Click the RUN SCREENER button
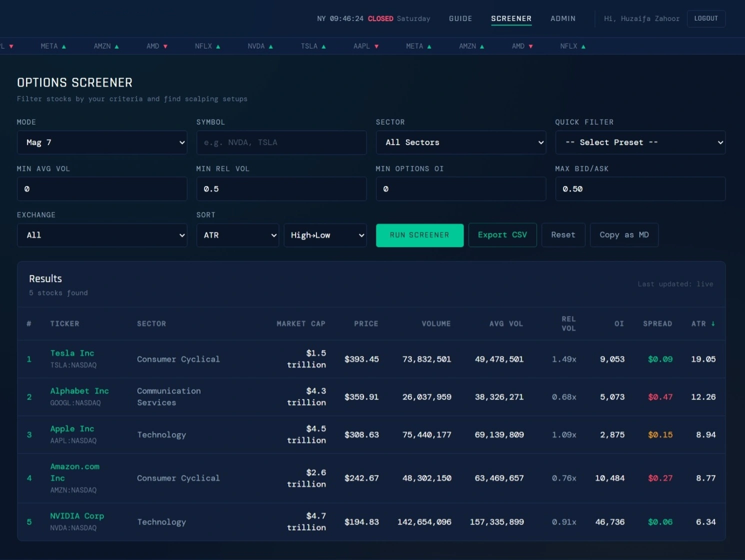745x560 pixels. click(x=419, y=235)
